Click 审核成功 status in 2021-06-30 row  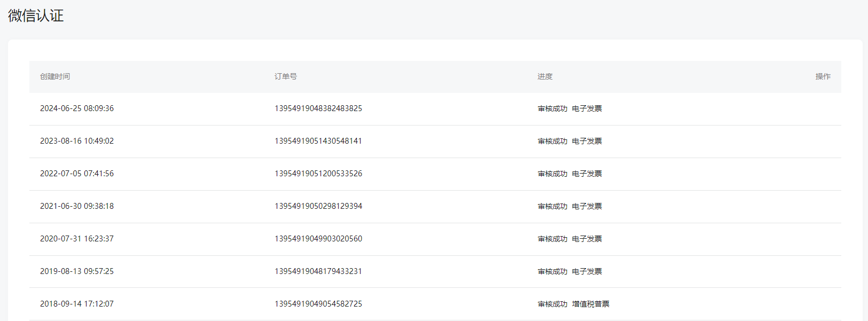click(x=552, y=206)
